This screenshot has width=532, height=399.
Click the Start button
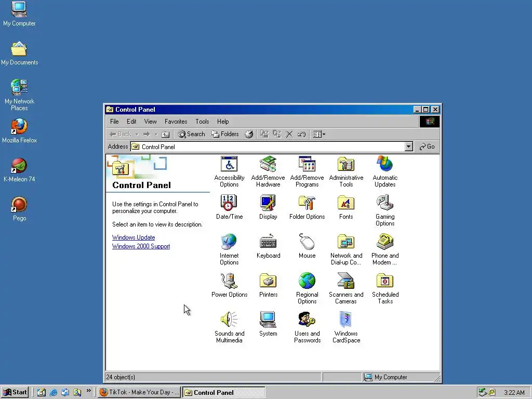(x=15, y=392)
